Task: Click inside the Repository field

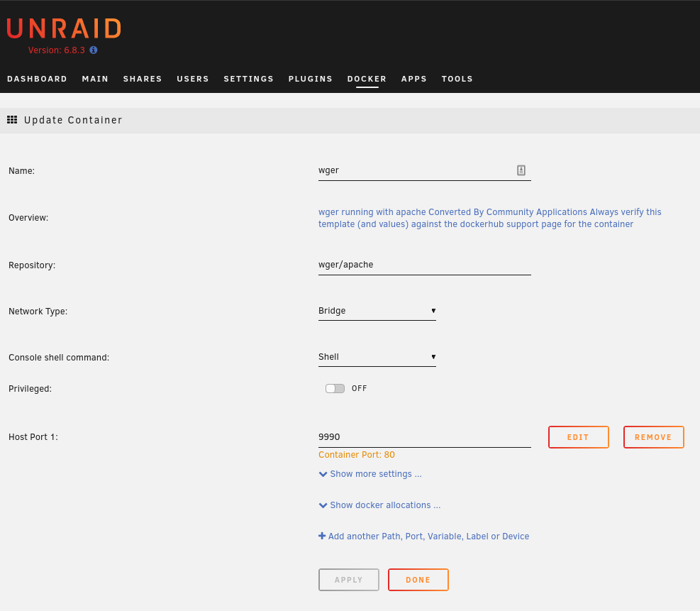Action: point(424,264)
